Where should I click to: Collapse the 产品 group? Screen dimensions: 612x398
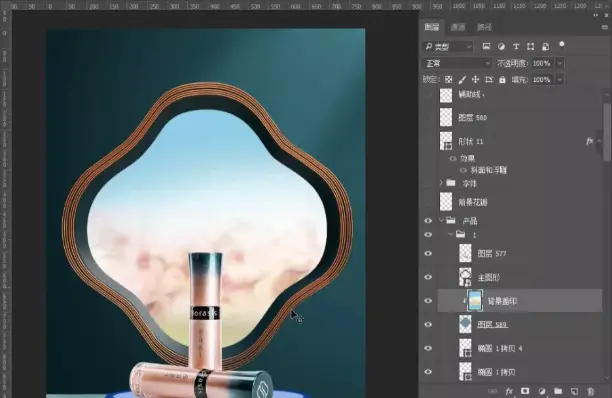441,220
